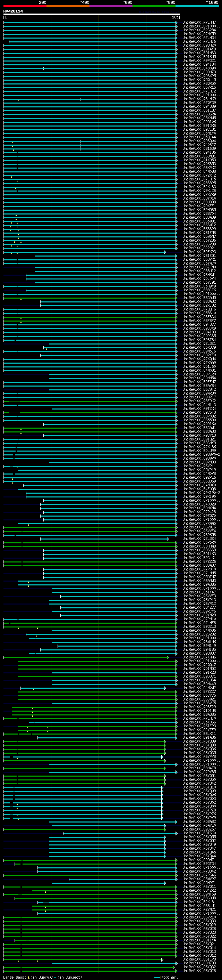Screen dimensions: 222x980
Task: Click green alignment bar of UniRef100_B7ZZZ6
Action: point(90,561)
